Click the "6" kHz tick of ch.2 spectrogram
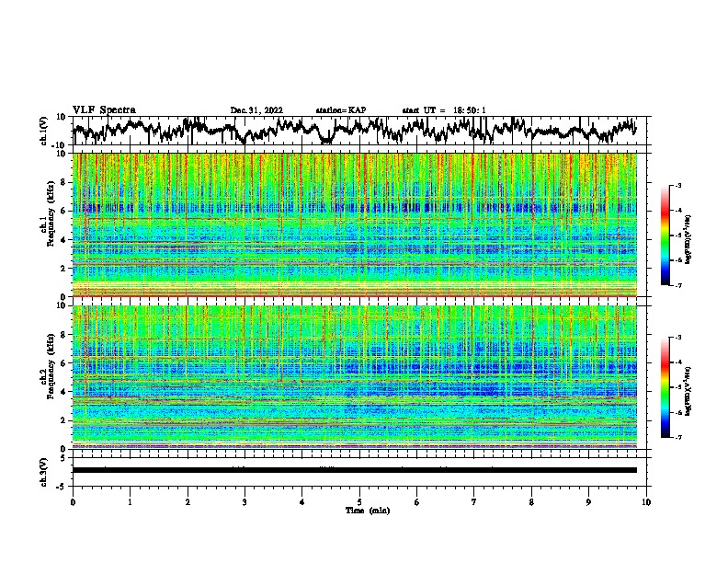The height and width of the screenshot is (563, 728). pos(65,363)
